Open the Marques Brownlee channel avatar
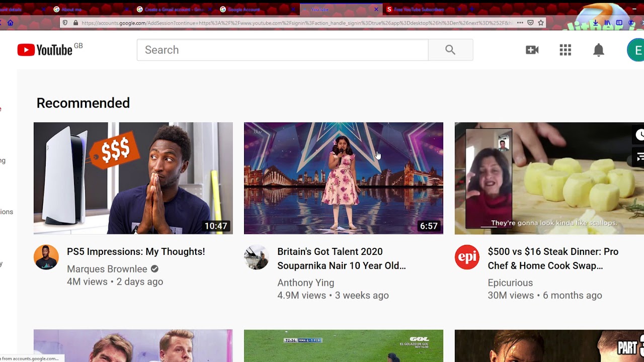Viewport: 644px width, 362px height. 46,257
